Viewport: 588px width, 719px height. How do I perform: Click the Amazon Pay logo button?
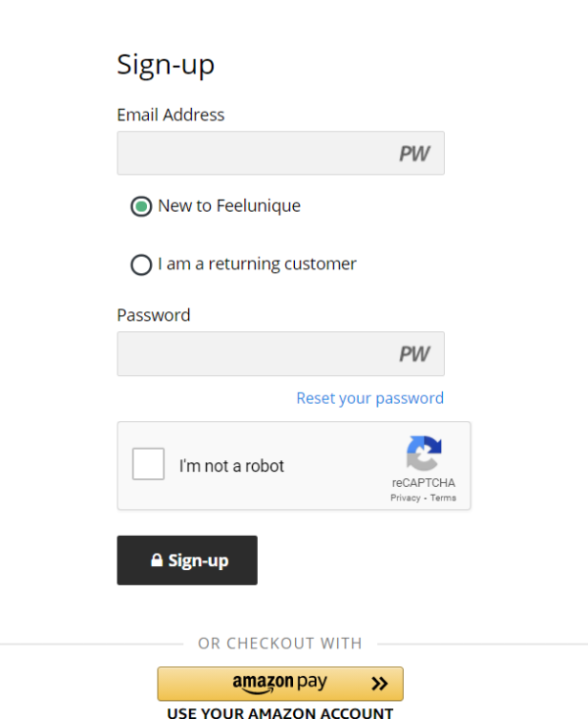279,683
